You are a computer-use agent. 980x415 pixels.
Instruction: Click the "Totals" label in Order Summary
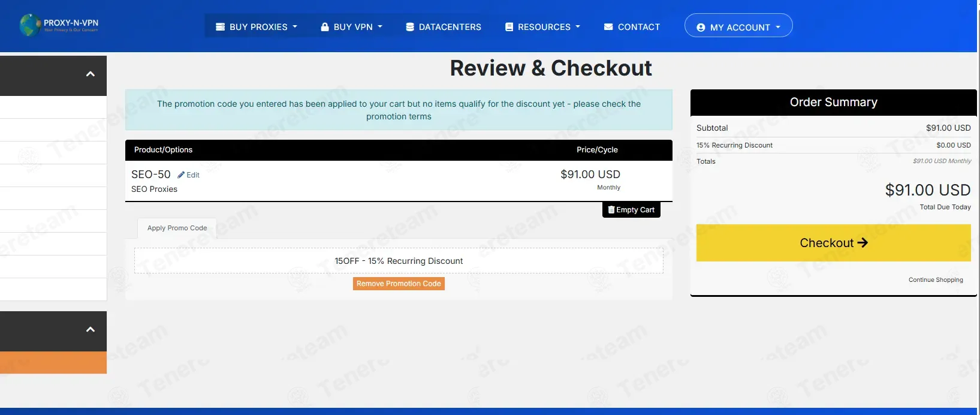click(x=706, y=161)
